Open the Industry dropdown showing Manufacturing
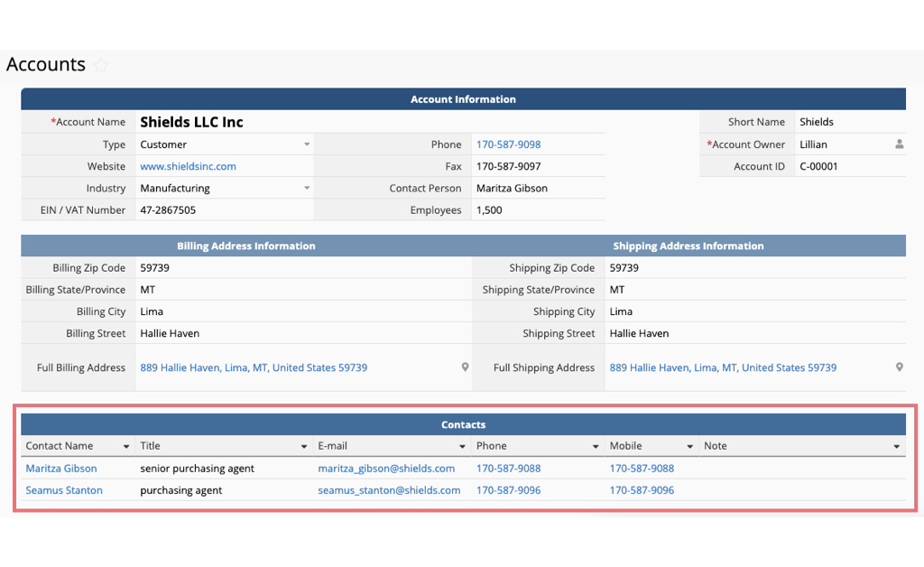924x567 pixels. 307,188
